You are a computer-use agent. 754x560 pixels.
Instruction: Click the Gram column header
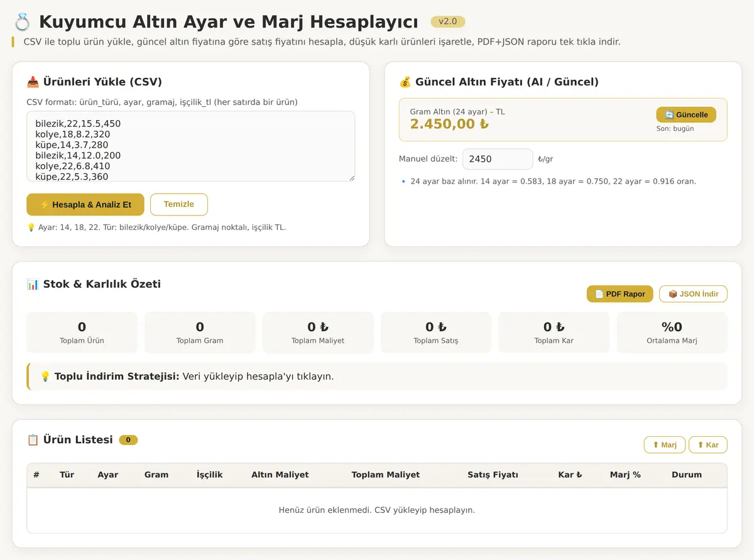pyautogui.click(x=156, y=475)
